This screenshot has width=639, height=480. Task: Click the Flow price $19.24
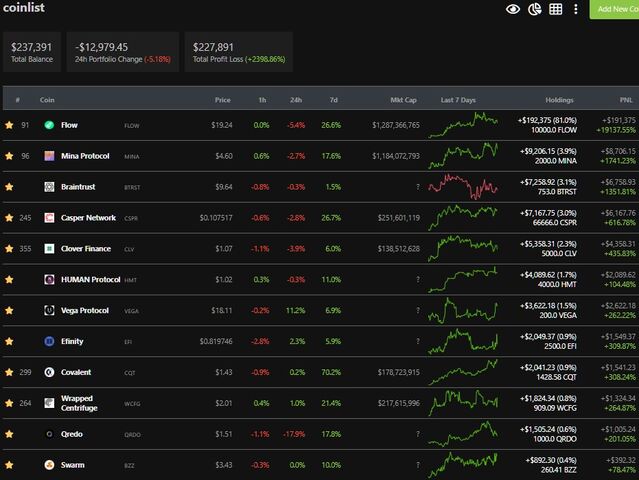tap(222, 125)
